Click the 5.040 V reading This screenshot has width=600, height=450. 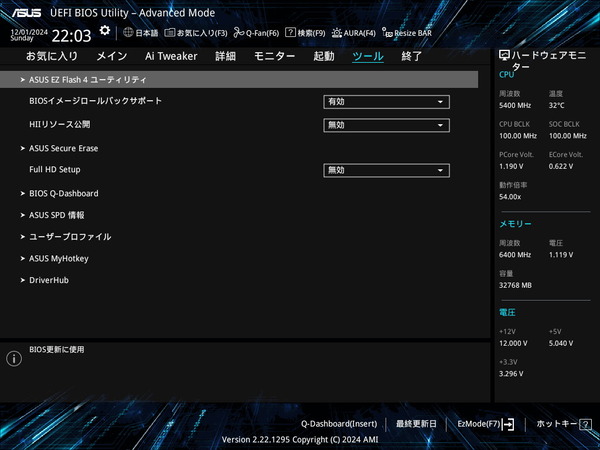pyautogui.click(x=561, y=343)
